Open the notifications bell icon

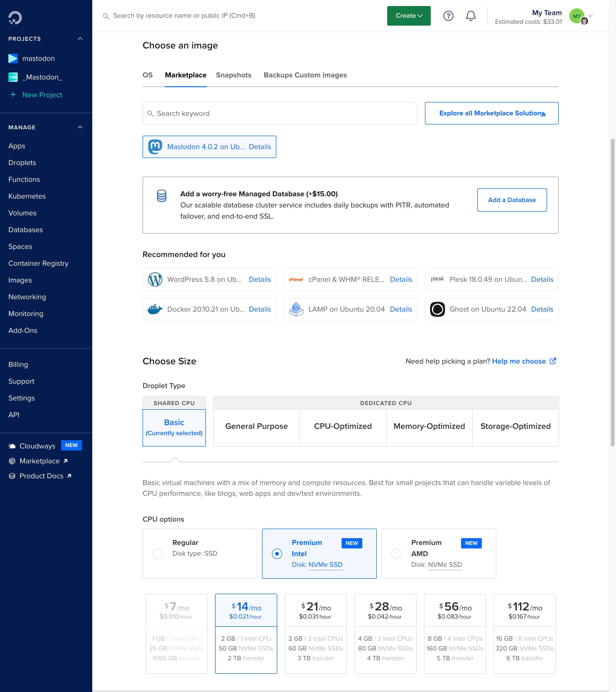pyautogui.click(x=471, y=16)
